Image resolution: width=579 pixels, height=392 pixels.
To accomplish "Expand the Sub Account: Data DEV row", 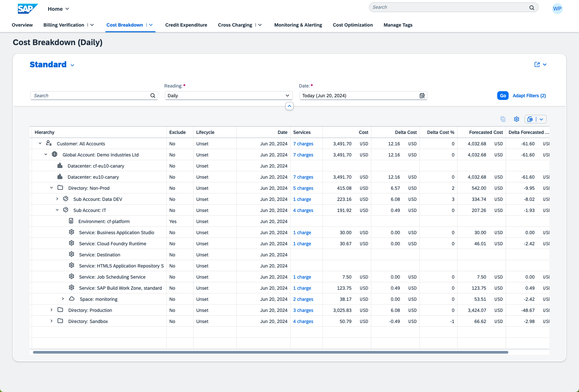I will pos(57,199).
